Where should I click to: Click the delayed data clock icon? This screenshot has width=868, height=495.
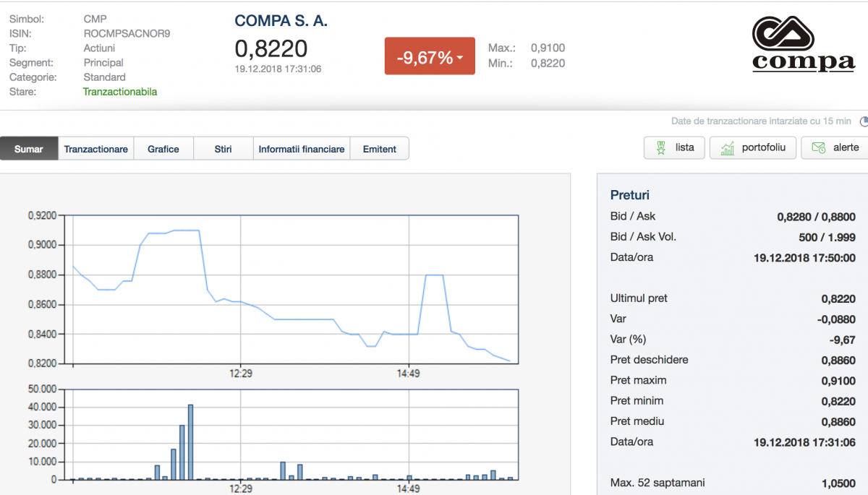point(863,122)
